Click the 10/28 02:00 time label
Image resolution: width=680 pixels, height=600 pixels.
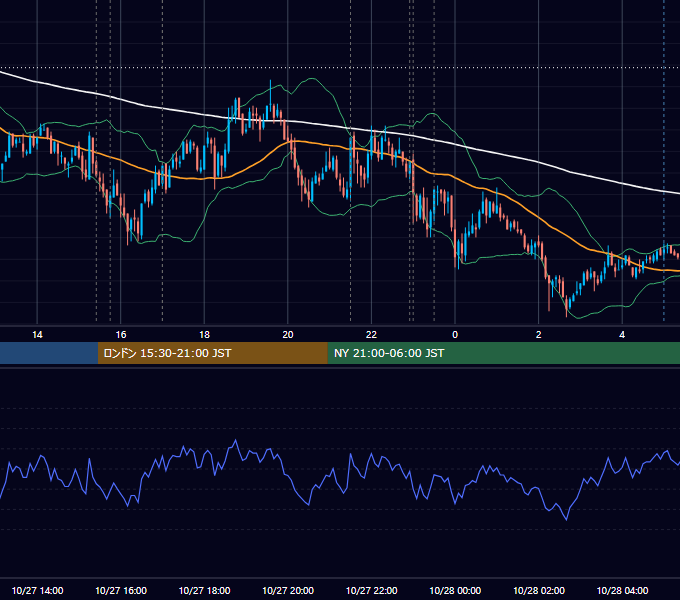click(539, 590)
